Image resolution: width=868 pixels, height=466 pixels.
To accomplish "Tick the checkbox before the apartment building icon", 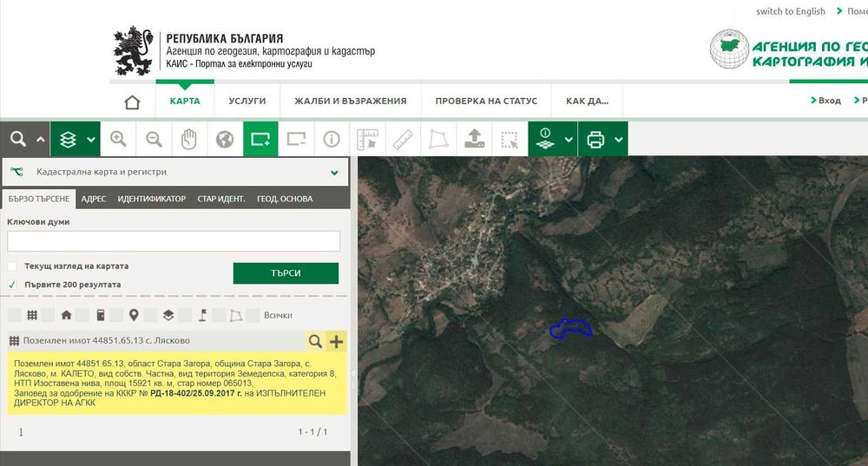I will coord(82,316).
